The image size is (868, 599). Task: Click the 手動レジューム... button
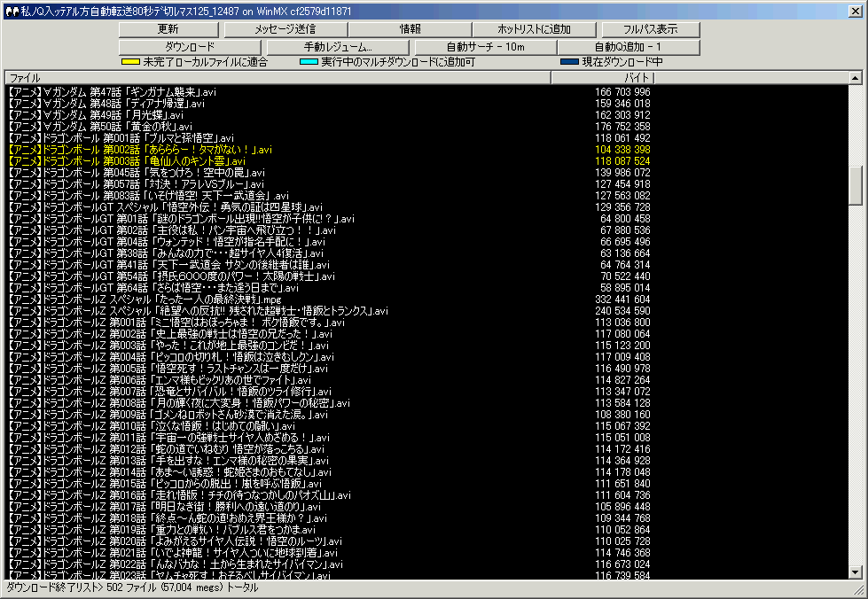pyautogui.click(x=340, y=46)
